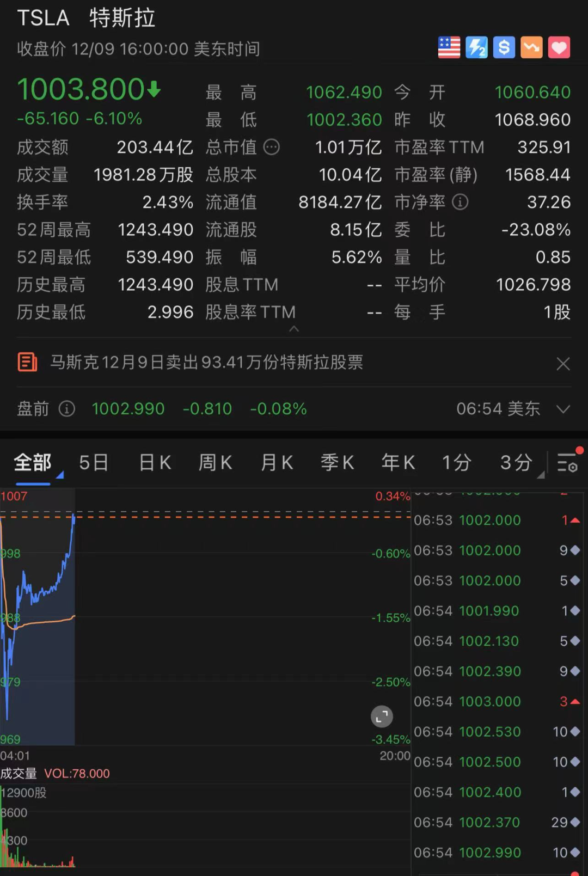Image resolution: width=588 pixels, height=876 pixels.
Task: Tap 52-week high value beside 52周最高
Action: click(156, 230)
